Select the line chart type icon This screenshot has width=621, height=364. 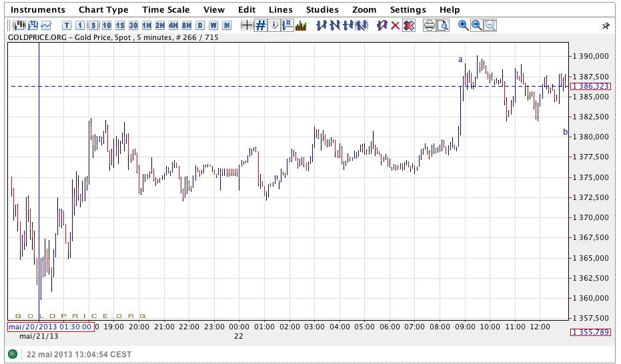(46, 25)
